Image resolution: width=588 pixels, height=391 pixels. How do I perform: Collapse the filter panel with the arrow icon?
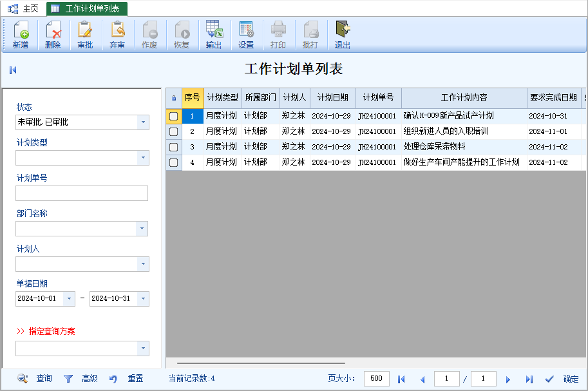click(13, 70)
